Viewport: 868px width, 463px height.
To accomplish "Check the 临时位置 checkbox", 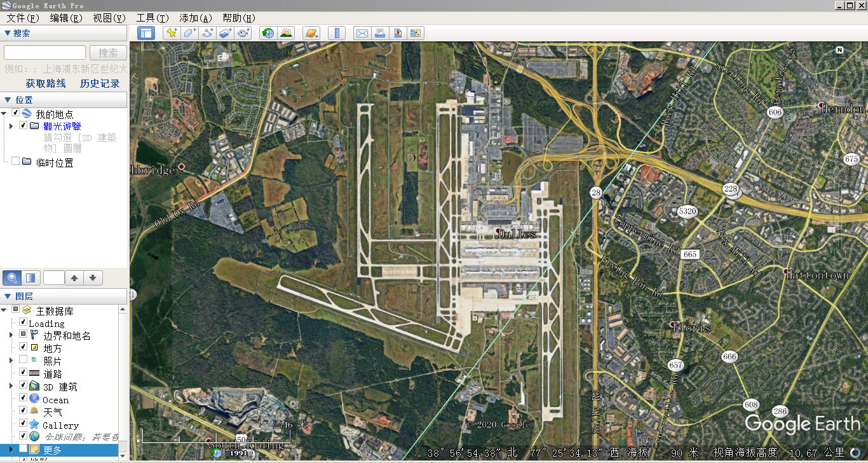I will [x=15, y=162].
